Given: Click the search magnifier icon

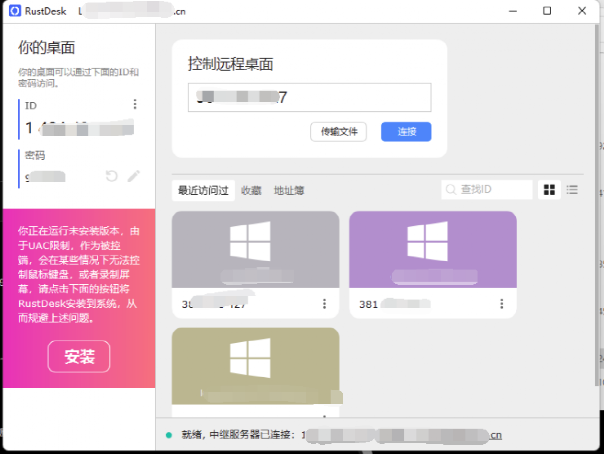Looking at the screenshot, I should [x=450, y=189].
